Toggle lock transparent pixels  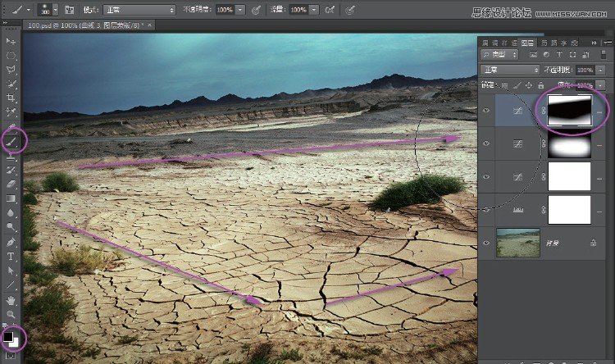505,85
